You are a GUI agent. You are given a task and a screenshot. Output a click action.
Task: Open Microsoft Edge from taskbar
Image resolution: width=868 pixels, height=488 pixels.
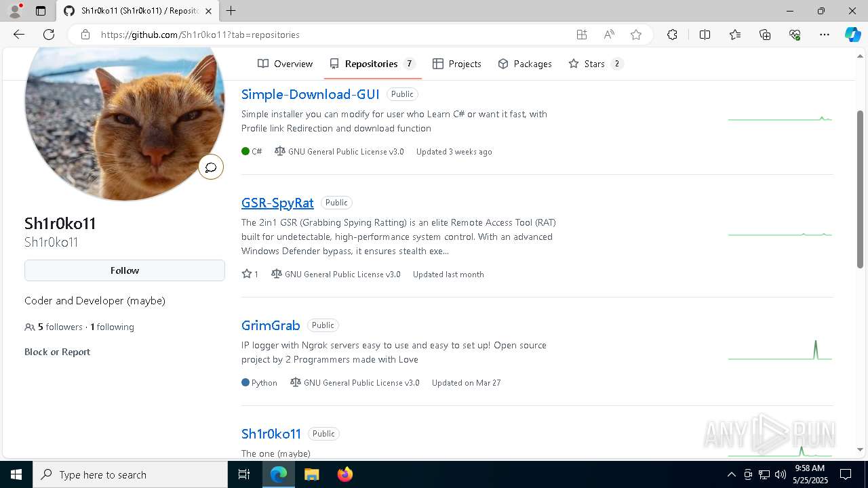pos(279,474)
